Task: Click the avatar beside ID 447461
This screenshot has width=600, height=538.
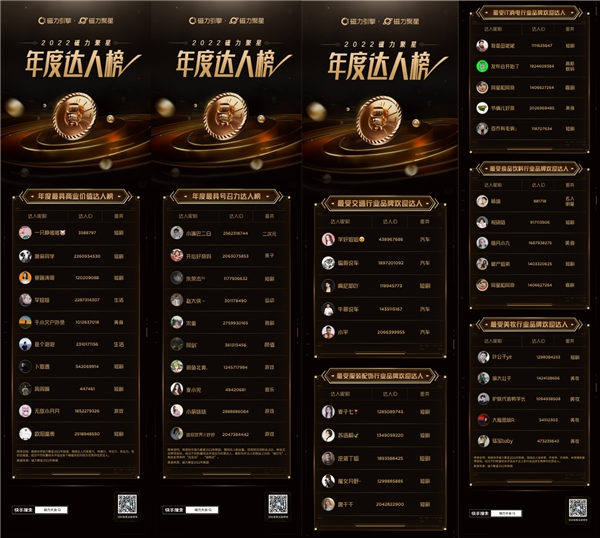Action: pyautogui.click(x=26, y=387)
